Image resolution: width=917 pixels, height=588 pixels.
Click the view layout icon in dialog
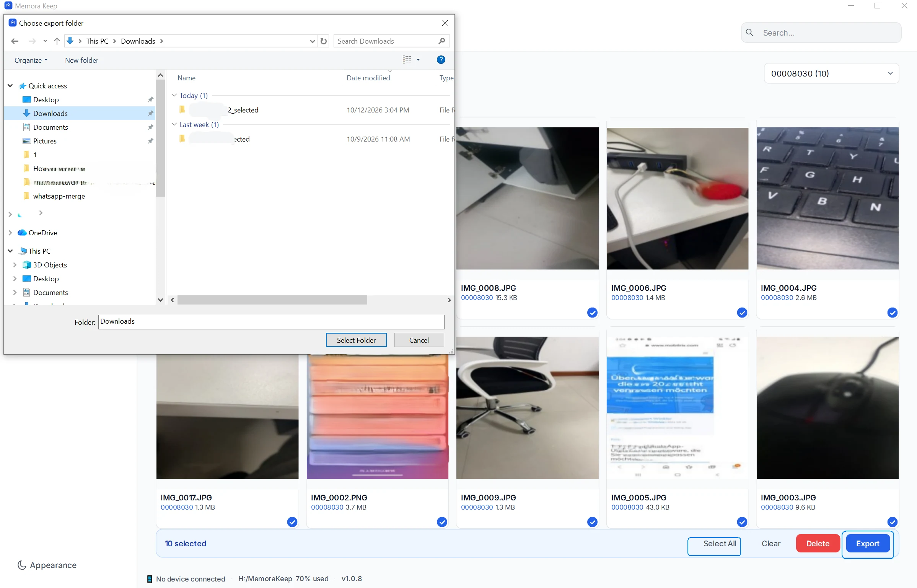pos(407,60)
